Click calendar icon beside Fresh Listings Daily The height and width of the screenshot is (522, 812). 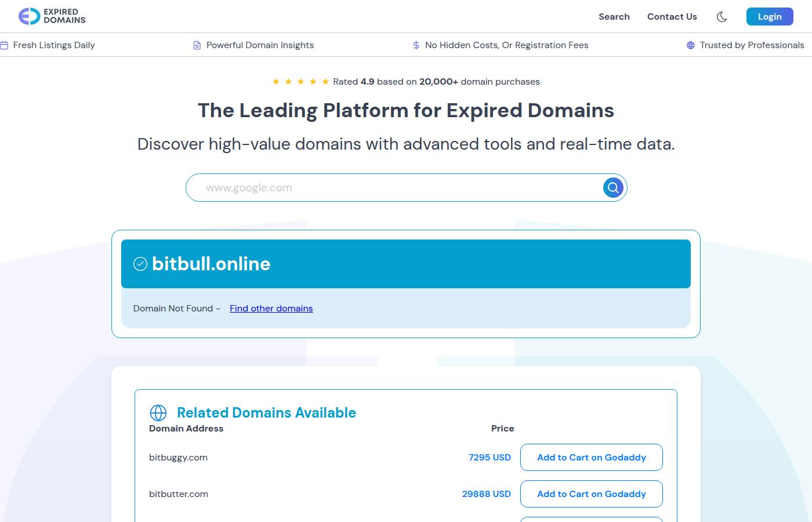[x=4, y=45]
